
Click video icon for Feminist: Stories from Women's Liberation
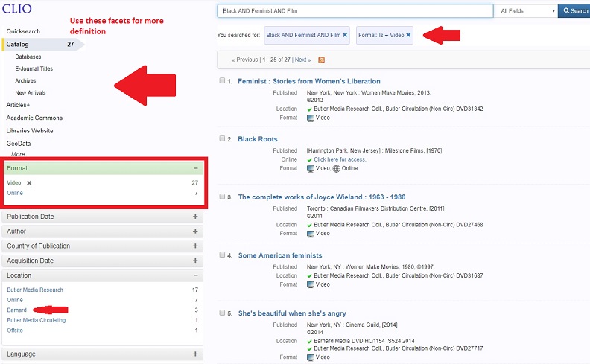(x=311, y=118)
